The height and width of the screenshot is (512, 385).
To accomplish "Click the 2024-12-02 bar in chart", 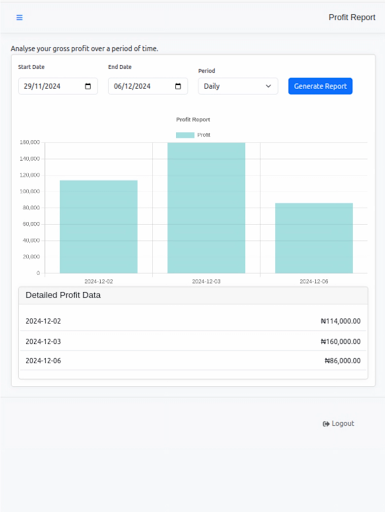I will click(99, 227).
